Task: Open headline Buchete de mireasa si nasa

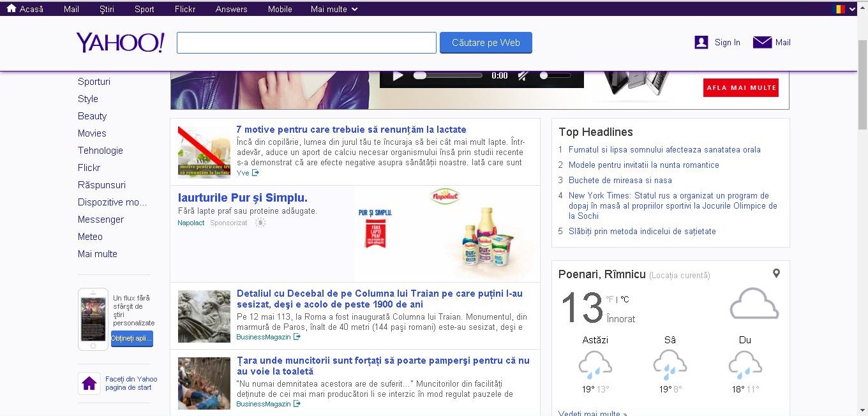Action: [620, 180]
